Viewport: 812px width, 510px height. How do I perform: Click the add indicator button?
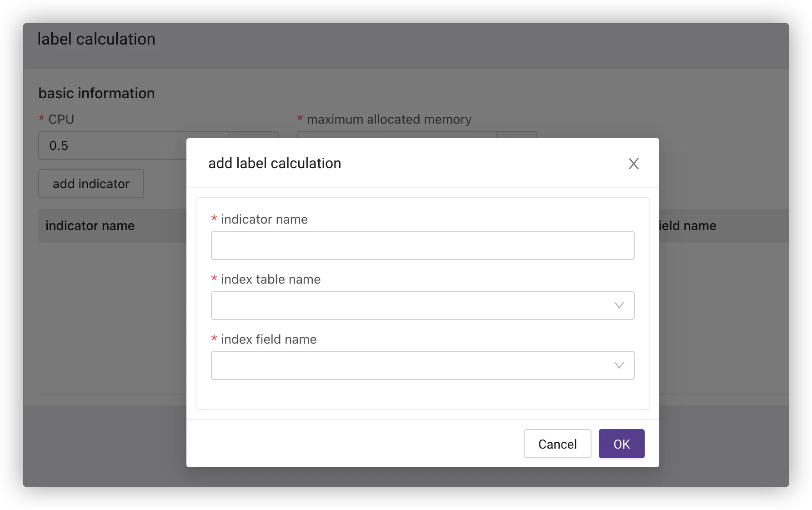[x=91, y=184]
